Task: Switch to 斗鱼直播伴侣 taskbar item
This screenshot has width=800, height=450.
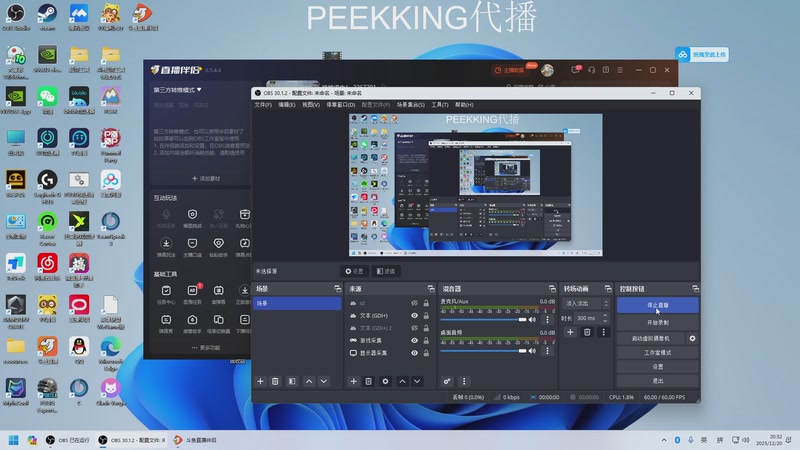Action: pyautogui.click(x=195, y=440)
